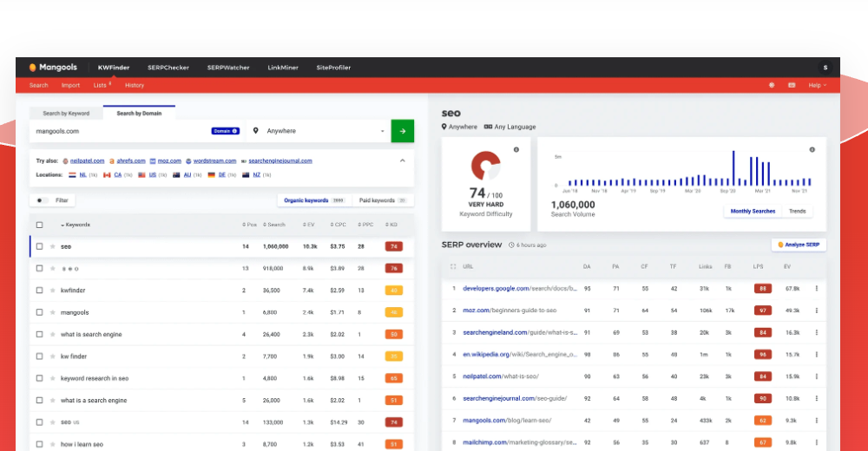Click the expand icon in the SERP table header
The width and height of the screenshot is (868, 451).
tap(453, 267)
